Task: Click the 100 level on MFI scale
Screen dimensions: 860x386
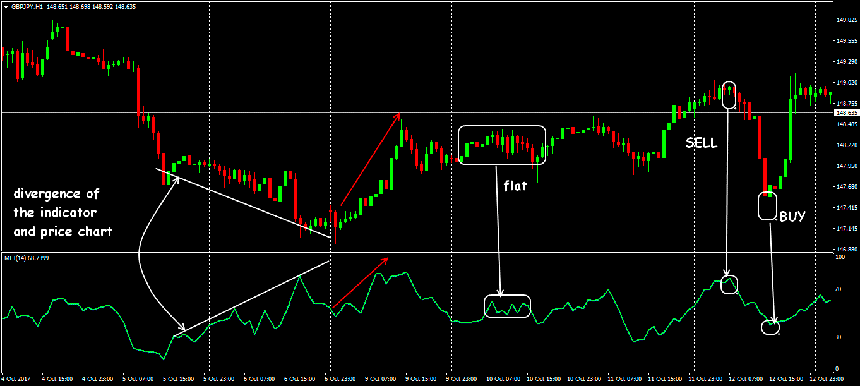Action: (x=839, y=256)
